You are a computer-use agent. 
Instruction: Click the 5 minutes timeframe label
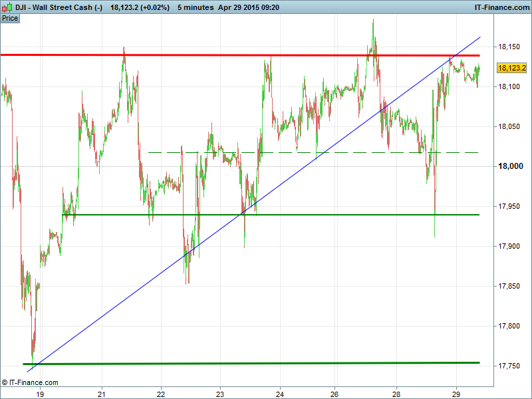pos(196,7)
